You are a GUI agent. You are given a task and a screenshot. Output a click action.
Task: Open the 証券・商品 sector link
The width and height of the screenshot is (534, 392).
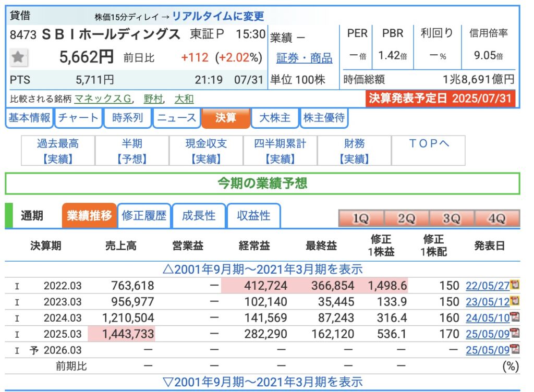click(x=304, y=58)
